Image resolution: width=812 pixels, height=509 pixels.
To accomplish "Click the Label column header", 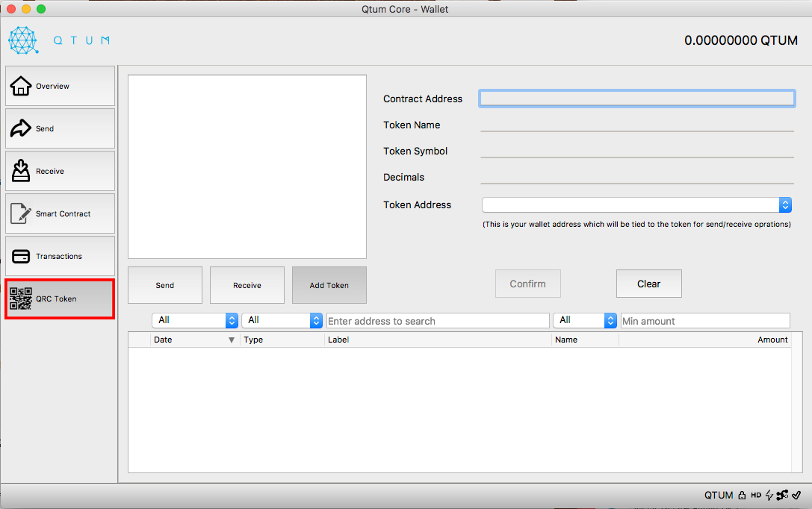I will click(x=438, y=340).
